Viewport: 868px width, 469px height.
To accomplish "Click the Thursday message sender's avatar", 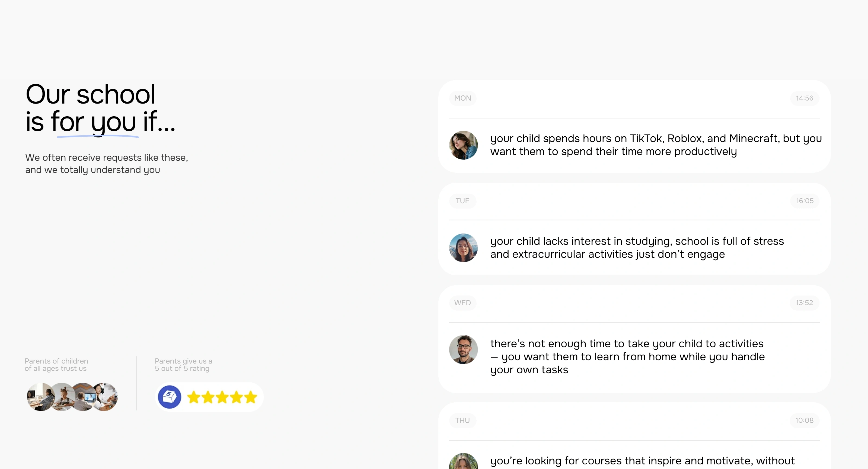I will pyautogui.click(x=463, y=461).
